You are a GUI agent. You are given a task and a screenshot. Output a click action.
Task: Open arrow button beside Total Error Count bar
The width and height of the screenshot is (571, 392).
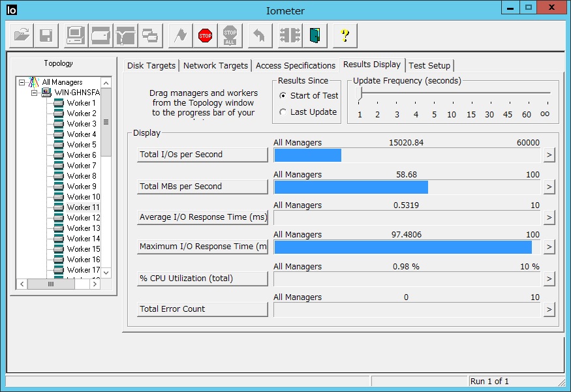[x=549, y=310]
